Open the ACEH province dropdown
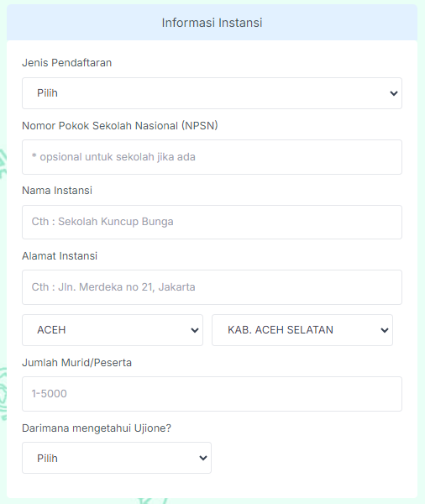The height and width of the screenshot is (504, 425). click(x=113, y=330)
